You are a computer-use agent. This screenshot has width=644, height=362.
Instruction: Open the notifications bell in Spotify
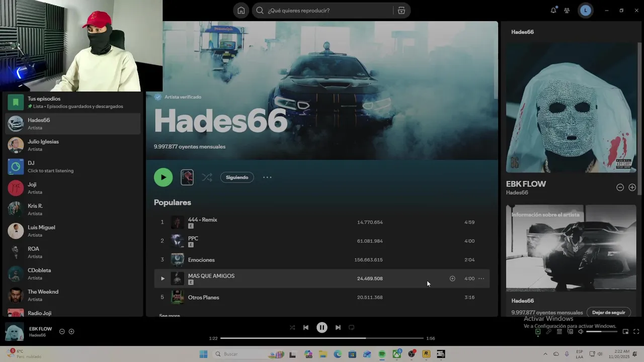coord(553,11)
